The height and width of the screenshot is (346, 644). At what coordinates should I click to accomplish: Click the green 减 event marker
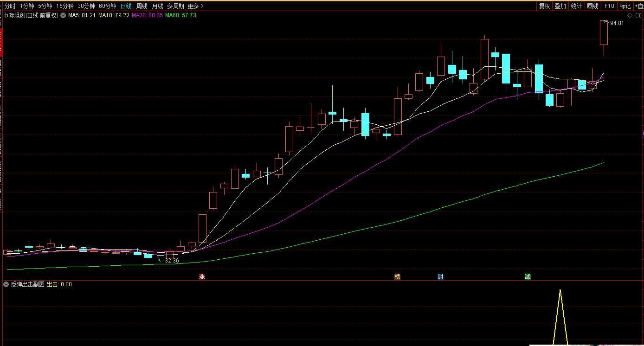pos(528,277)
